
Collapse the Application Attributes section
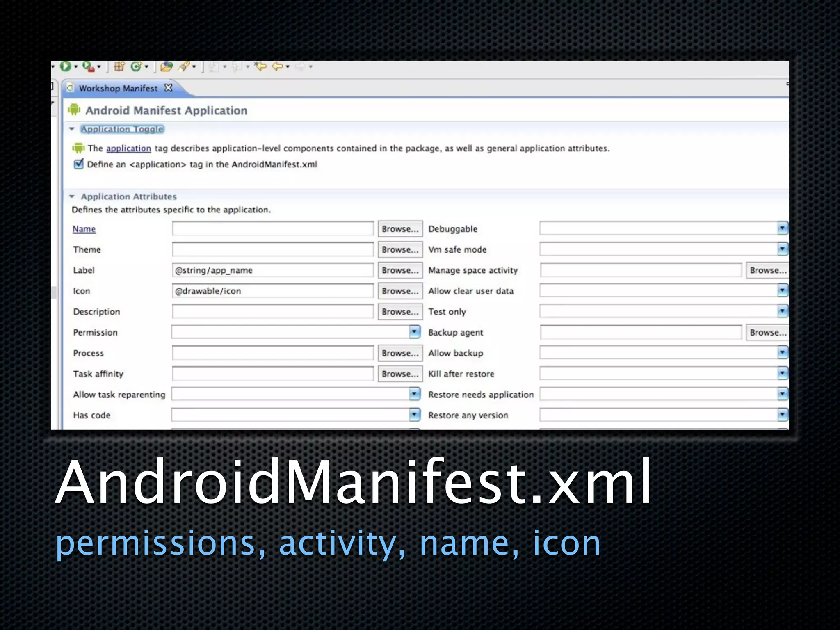(x=72, y=196)
